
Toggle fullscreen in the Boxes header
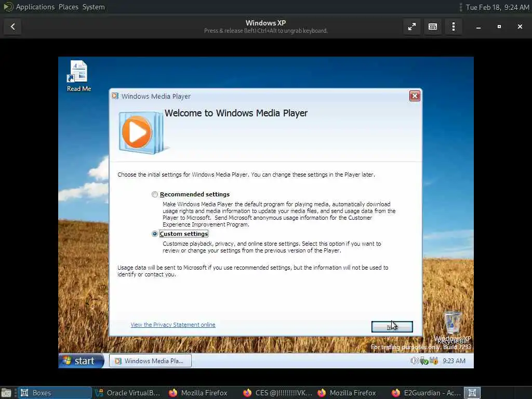tap(412, 26)
